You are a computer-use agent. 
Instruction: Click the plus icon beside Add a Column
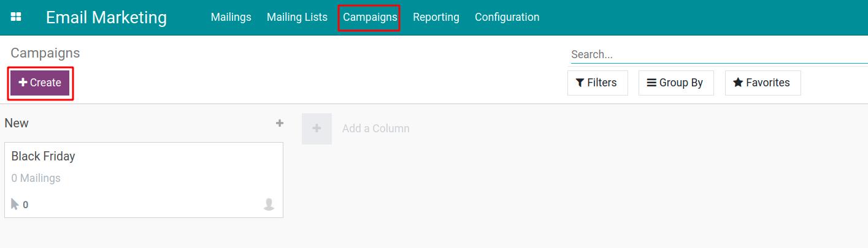317,129
